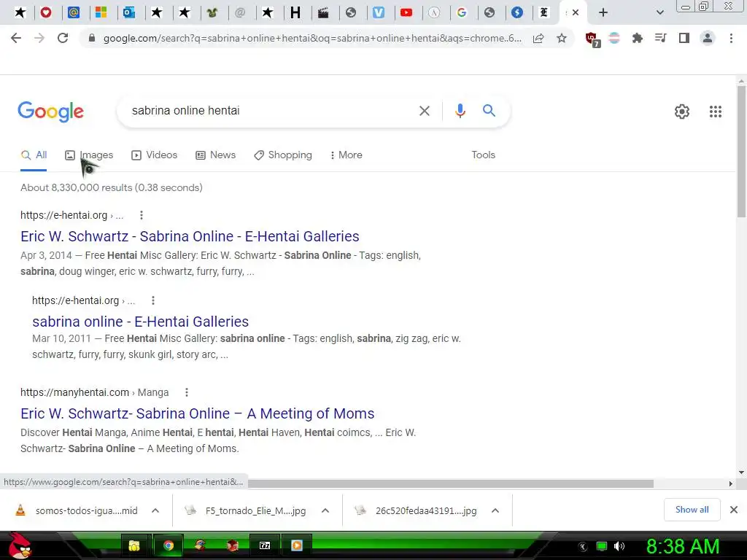This screenshot has width=747, height=560.
Task: Click the green monitor tray icon
Action: click(x=602, y=546)
